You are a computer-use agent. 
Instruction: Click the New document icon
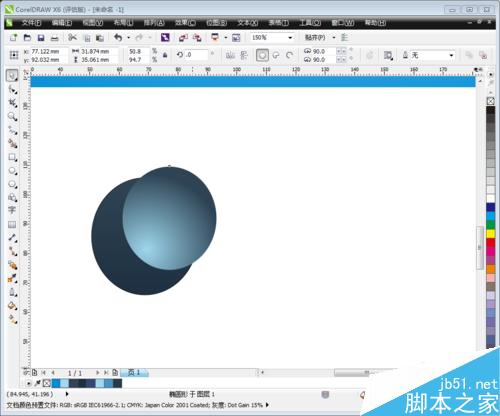pyautogui.click(x=13, y=37)
